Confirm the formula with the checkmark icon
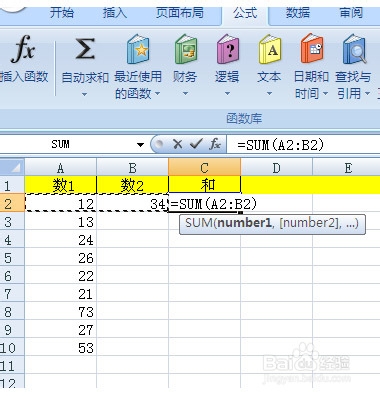 (x=196, y=144)
